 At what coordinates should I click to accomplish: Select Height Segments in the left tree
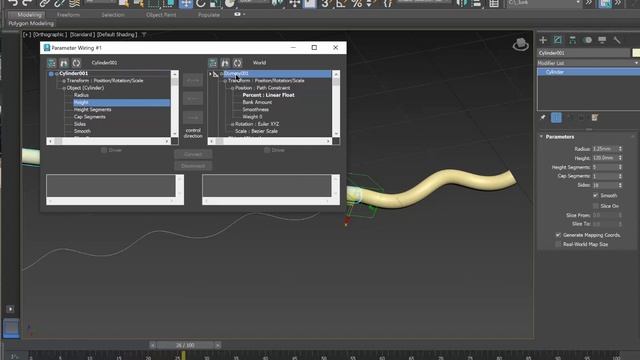tap(92, 110)
